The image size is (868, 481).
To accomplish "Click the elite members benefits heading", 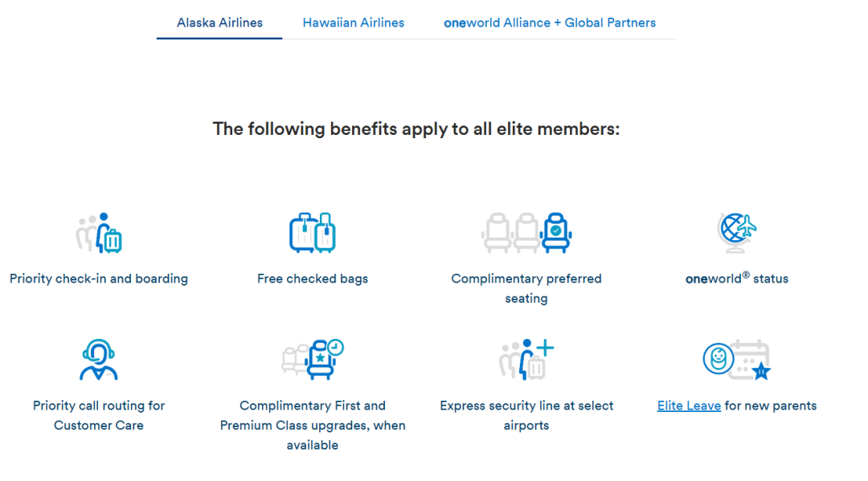I will coord(416,128).
